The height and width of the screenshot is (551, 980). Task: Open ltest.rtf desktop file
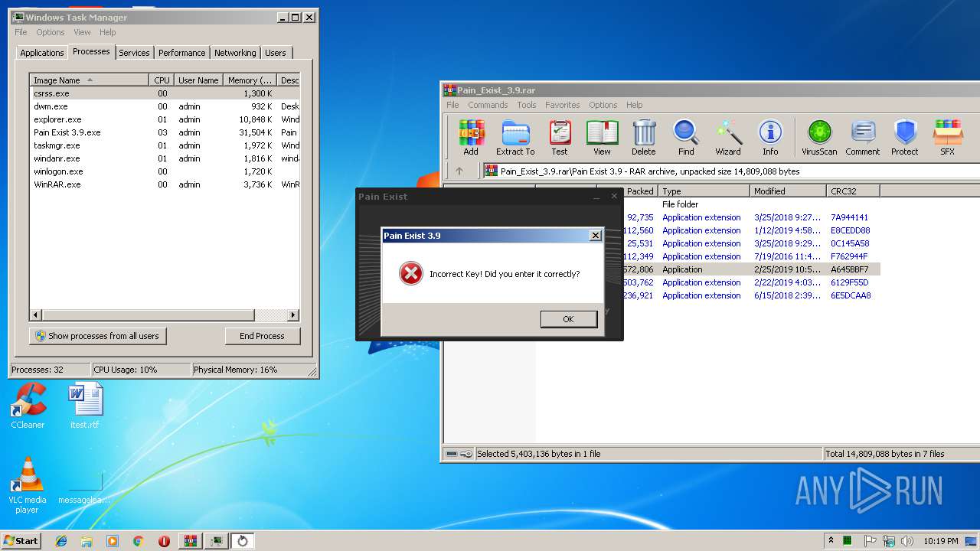84,406
